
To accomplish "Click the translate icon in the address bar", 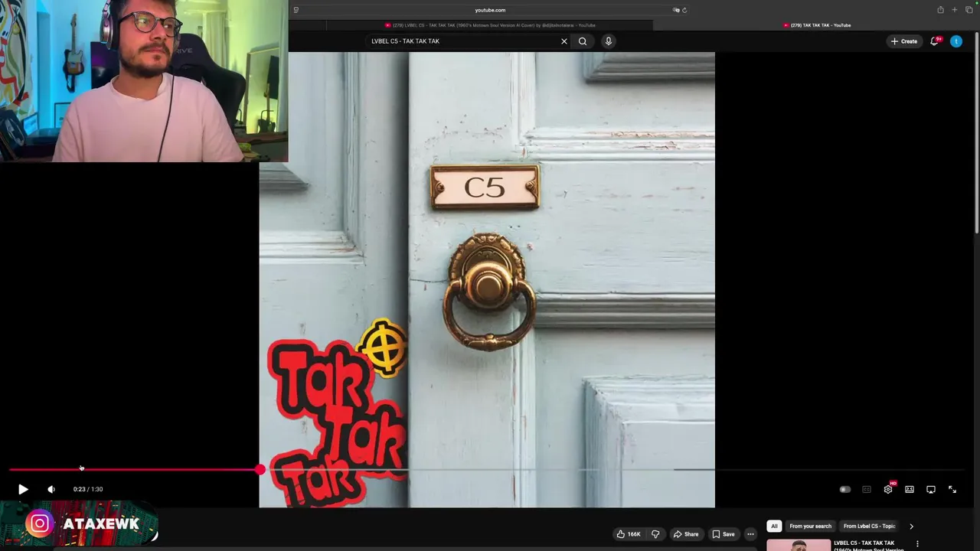I will click(676, 10).
